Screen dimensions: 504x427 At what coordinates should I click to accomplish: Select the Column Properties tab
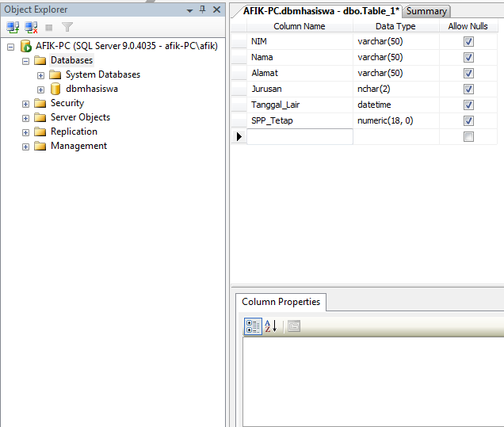click(x=281, y=302)
